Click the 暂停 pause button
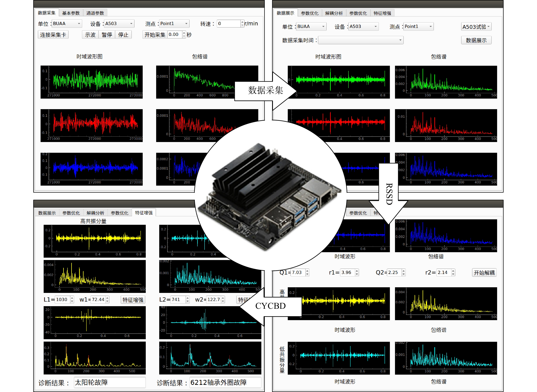This screenshot has width=537, height=392. pyautogui.click(x=107, y=35)
